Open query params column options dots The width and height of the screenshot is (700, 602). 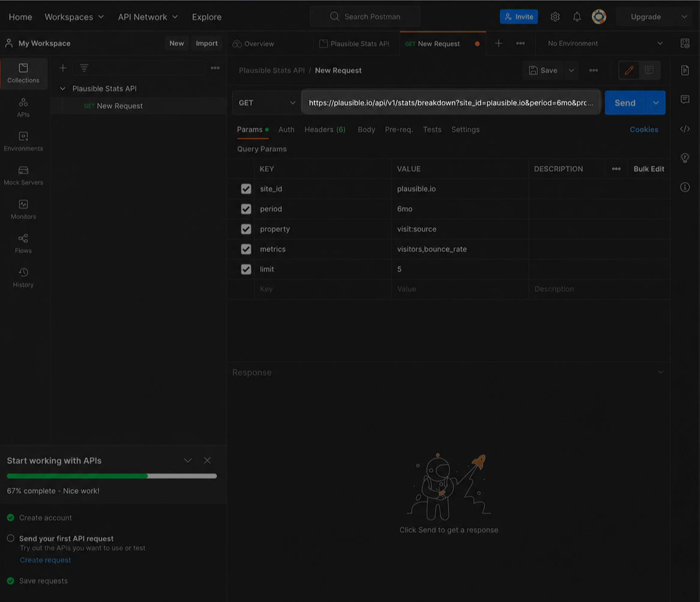(x=616, y=169)
